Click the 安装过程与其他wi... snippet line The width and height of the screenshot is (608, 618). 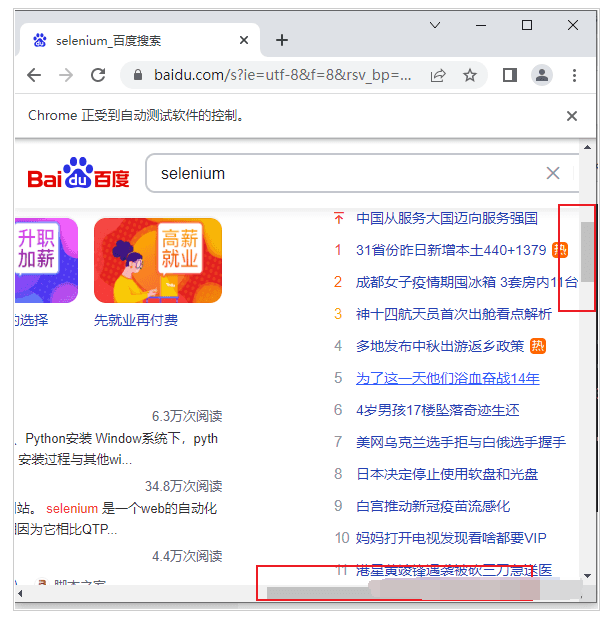tap(75, 459)
